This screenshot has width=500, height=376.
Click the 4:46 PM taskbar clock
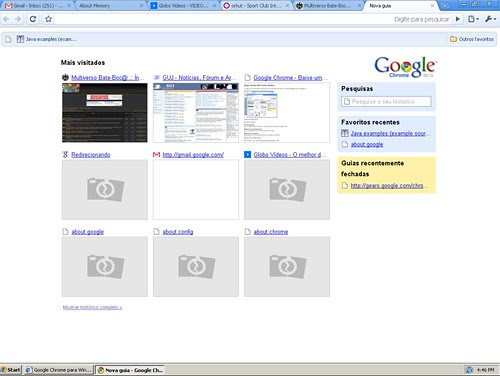click(x=486, y=370)
